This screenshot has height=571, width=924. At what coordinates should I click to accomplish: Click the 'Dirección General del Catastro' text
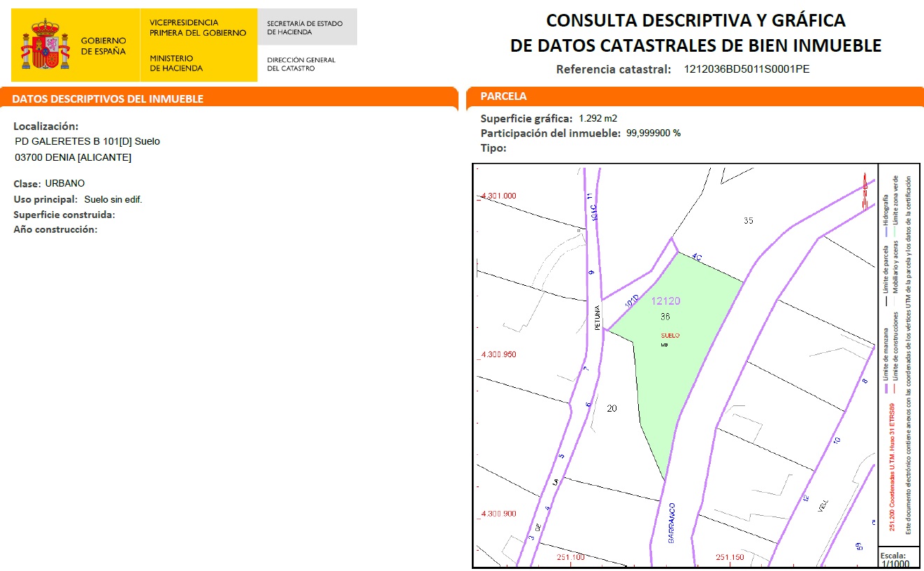click(x=301, y=64)
